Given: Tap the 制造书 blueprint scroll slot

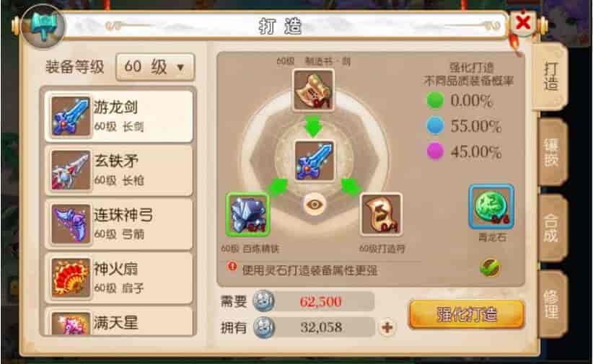Looking at the screenshot, I should coord(314,90).
